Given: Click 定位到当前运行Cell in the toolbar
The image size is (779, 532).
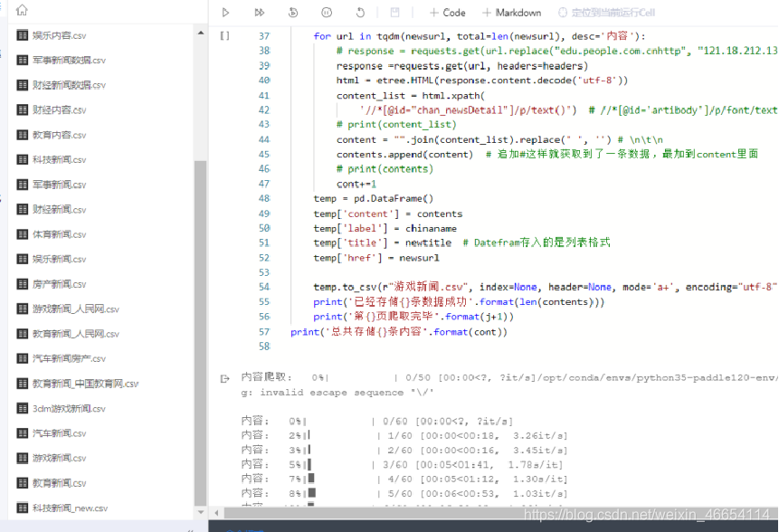Looking at the screenshot, I should coord(606,13).
